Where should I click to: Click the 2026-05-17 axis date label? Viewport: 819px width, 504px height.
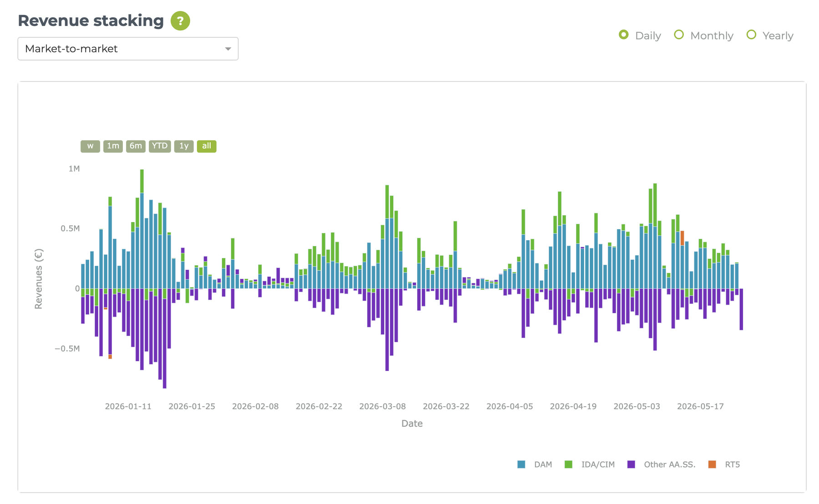pyautogui.click(x=700, y=406)
